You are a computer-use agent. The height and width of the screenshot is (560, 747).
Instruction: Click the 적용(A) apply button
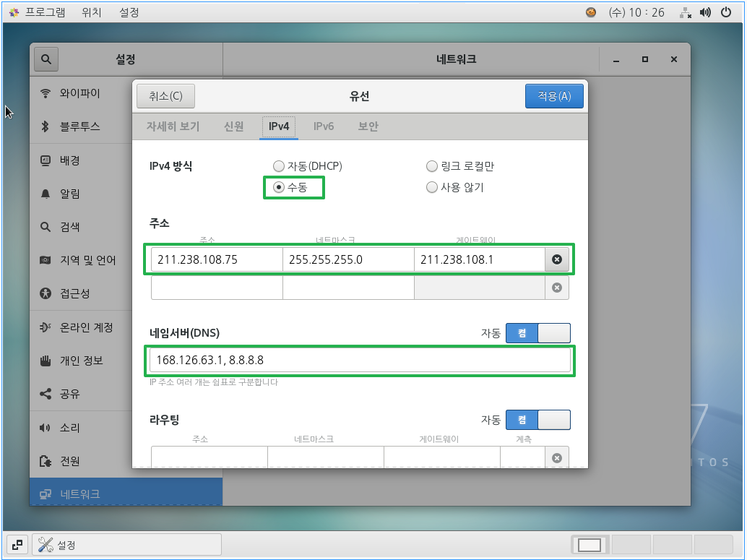pyautogui.click(x=554, y=96)
